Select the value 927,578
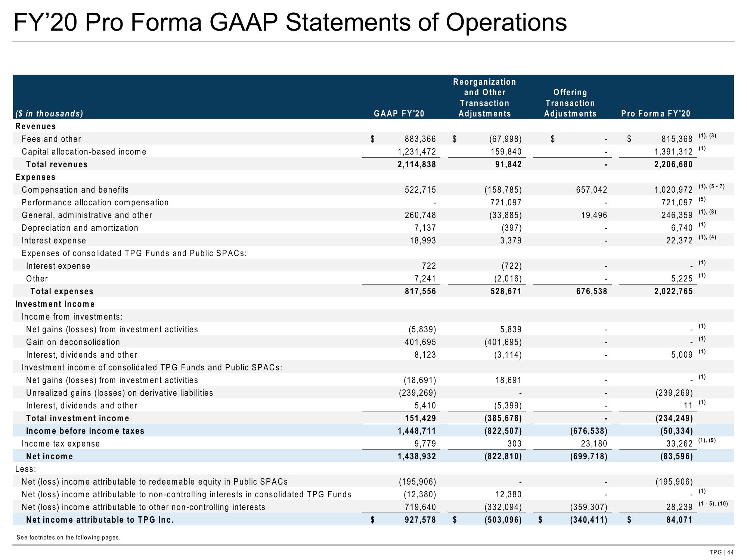The image size is (747, 560). pyautogui.click(x=420, y=520)
